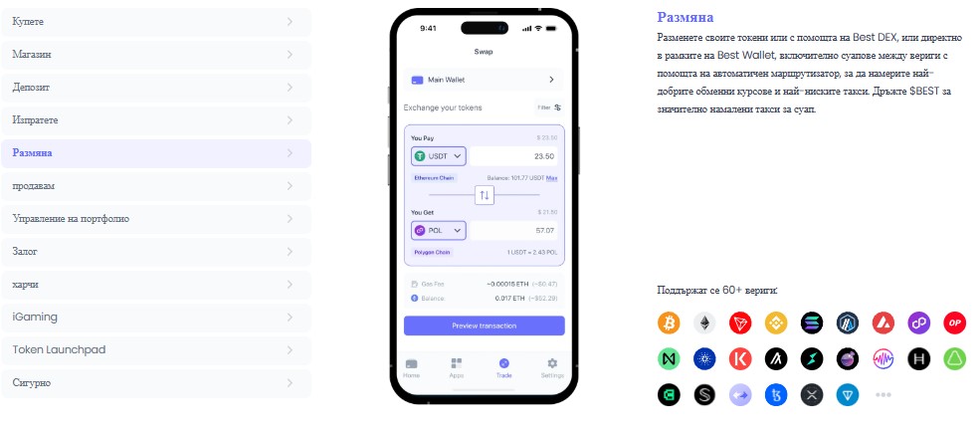Select the Optimism OP icon

coord(954,323)
